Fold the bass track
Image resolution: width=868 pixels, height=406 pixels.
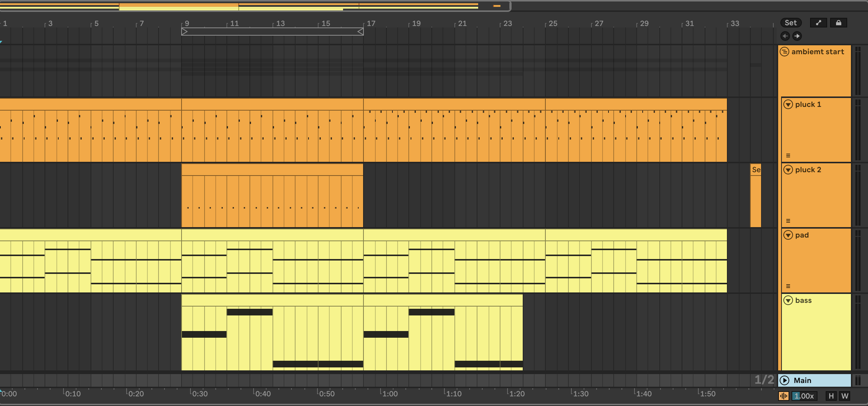coord(788,301)
